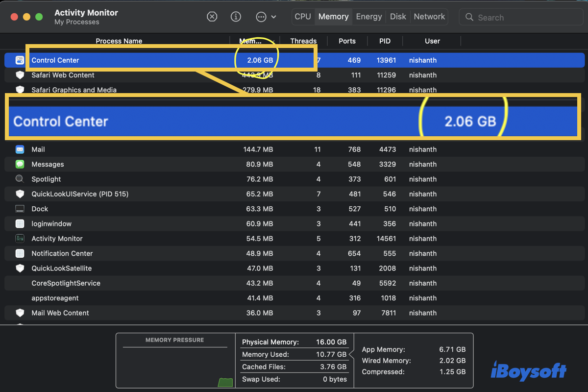Sort by Process Name column header
This screenshot has height=392, width=588.
119,41
